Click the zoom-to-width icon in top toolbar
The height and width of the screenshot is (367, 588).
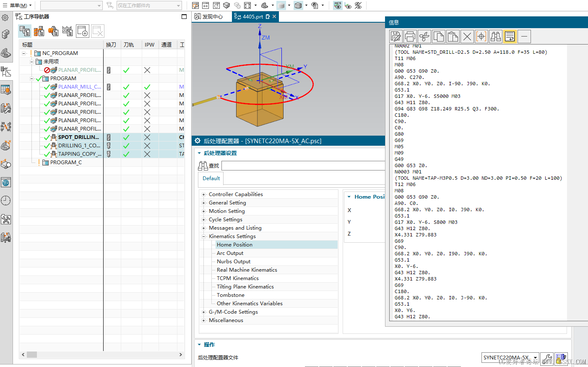tap(206, 5)
